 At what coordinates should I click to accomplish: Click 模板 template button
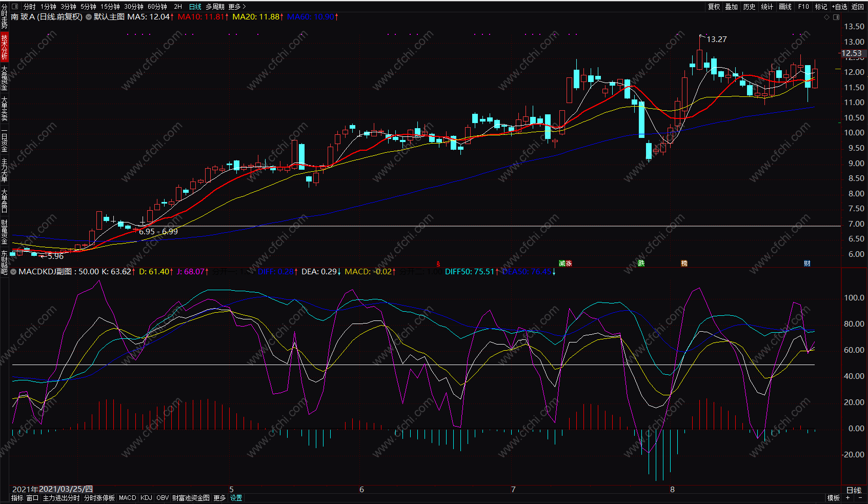pos(834,498)
